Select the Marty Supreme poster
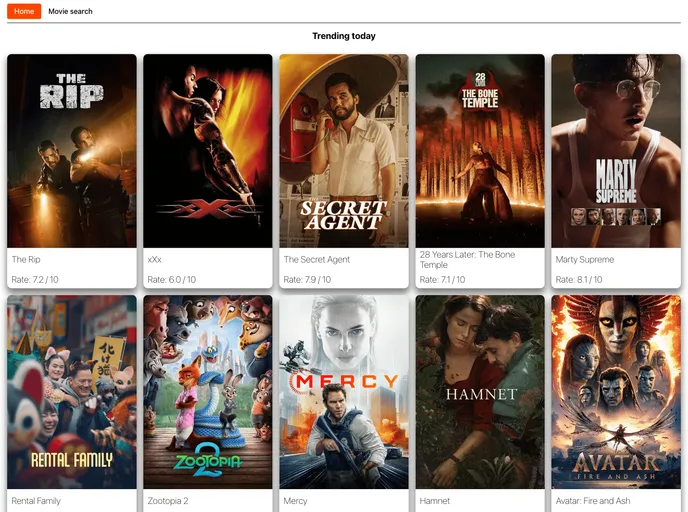The image size is (688, 512). [x=616, y=151]
